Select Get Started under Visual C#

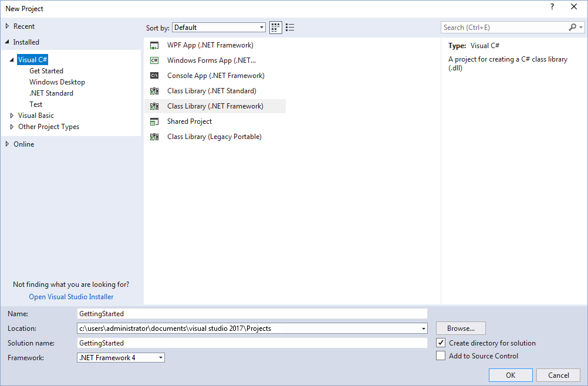pos(46,71)
